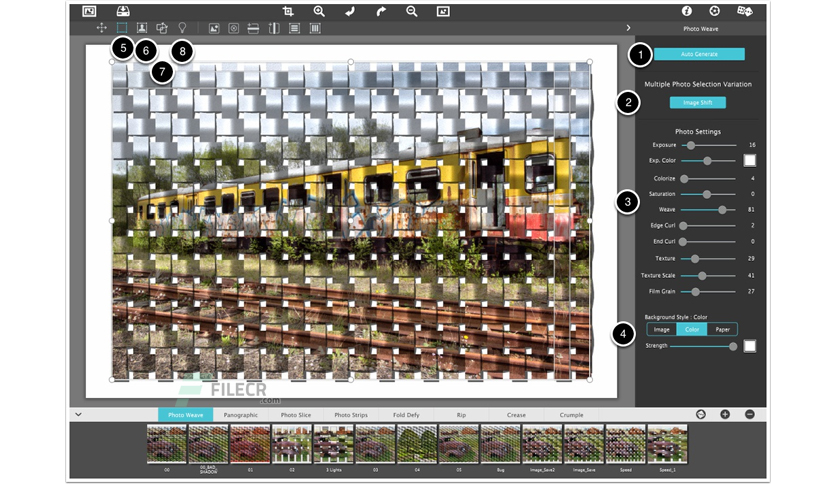Screen dimensions: 836x484
Task: Zoom in with the magnifier plus icon
Action: pos(319,11)
